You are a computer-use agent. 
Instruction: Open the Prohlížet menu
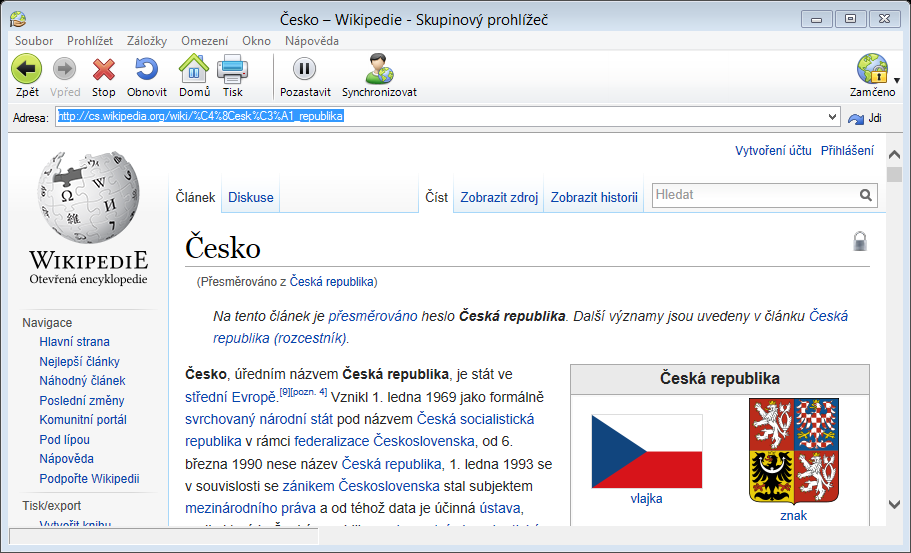90,41
